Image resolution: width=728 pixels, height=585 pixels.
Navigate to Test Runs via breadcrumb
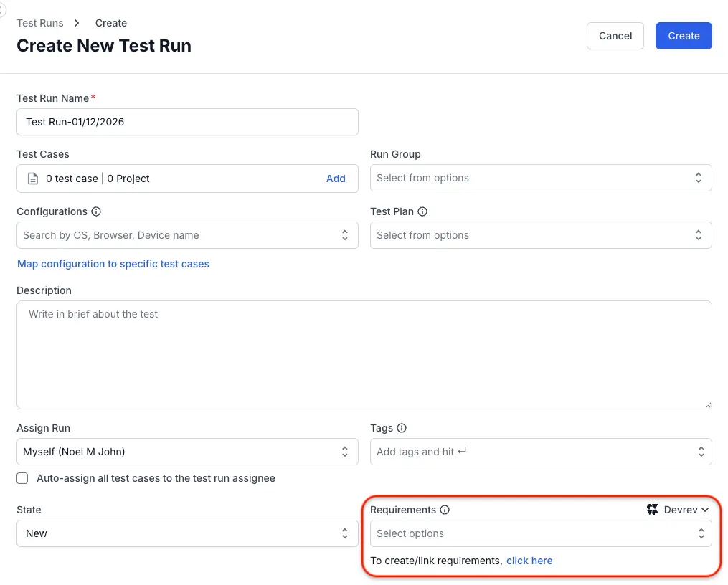coord(39,23)
